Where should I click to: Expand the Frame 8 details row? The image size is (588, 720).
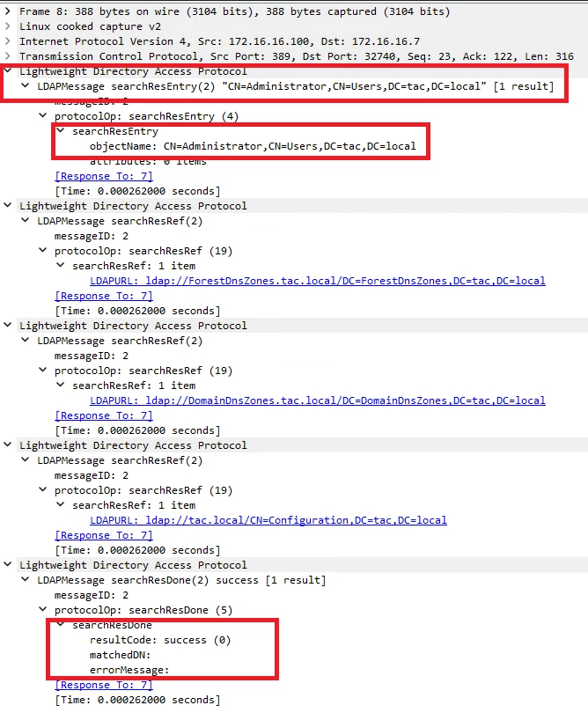click(7, 11)
